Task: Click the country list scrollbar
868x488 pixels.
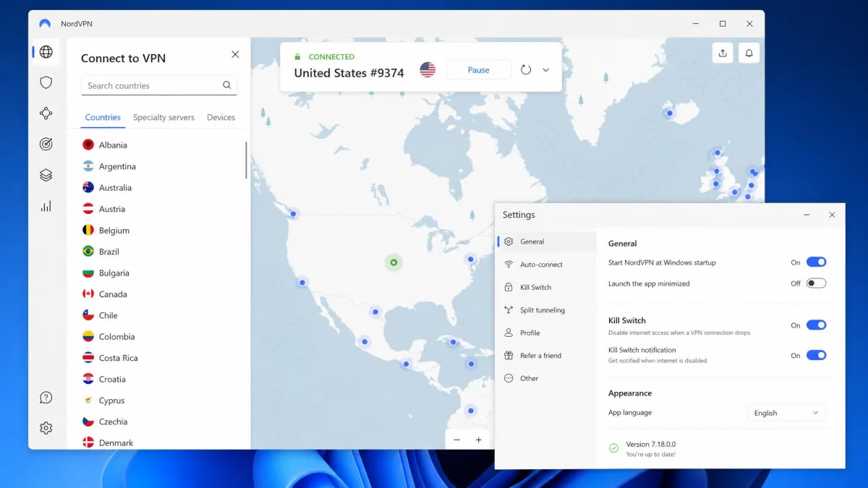Action: [x=246, y=160]
